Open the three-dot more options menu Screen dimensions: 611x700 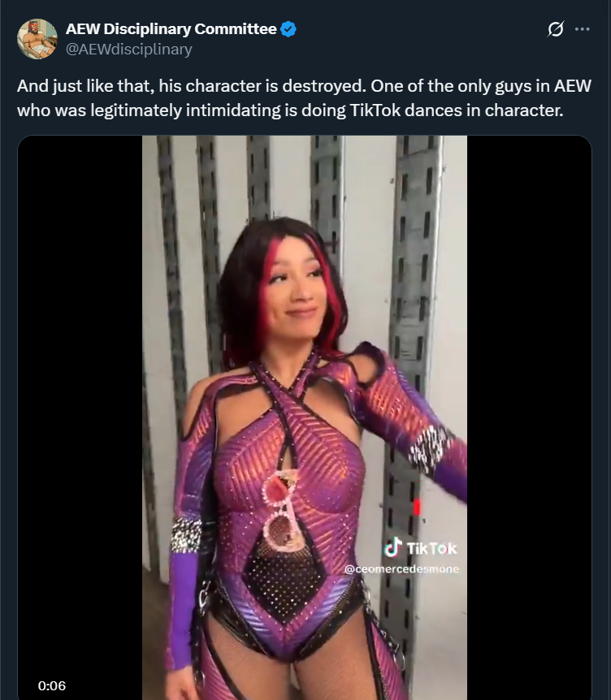click(582, 29)
